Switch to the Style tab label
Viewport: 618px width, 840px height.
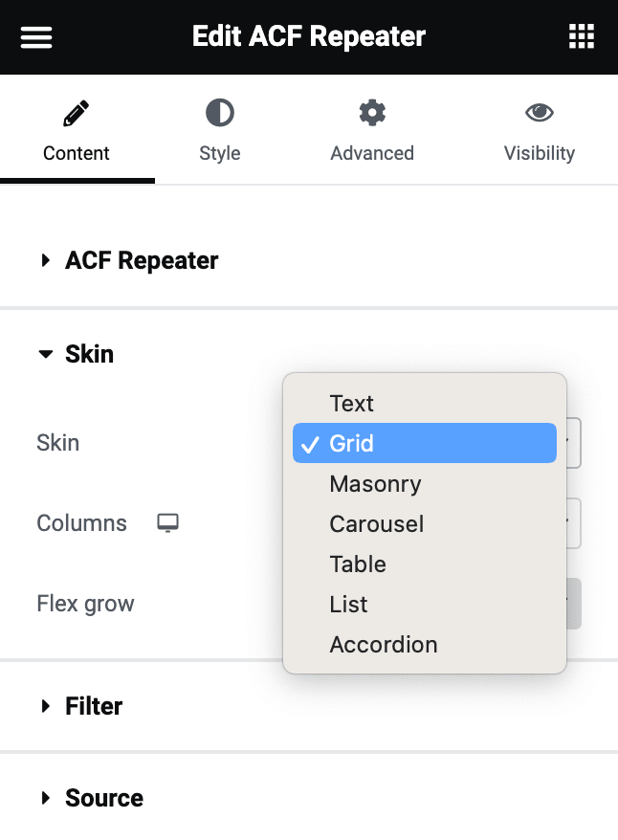(220, 153)
